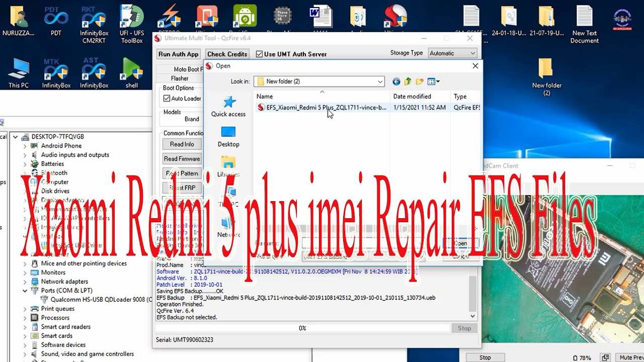Open the Storage Type dropdown

click(452, 53)
